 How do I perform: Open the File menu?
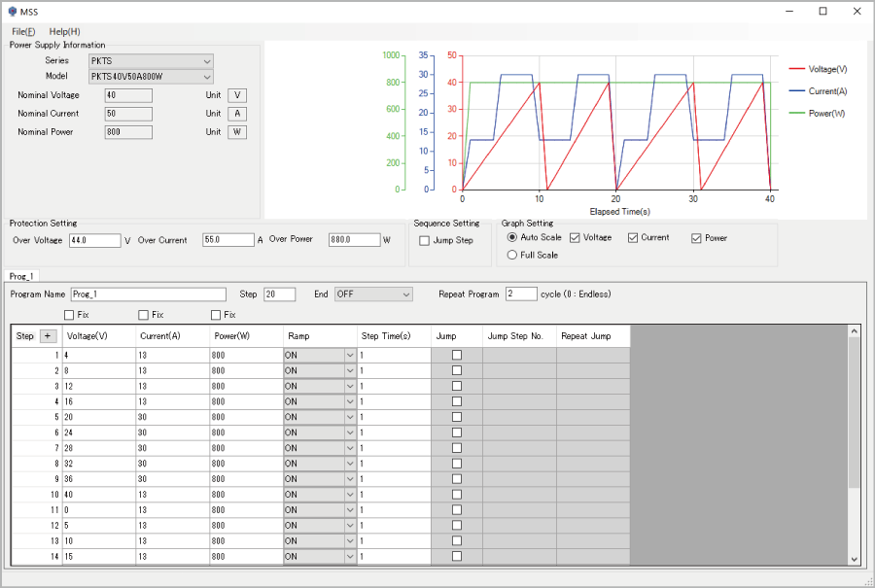coord(23,31)
